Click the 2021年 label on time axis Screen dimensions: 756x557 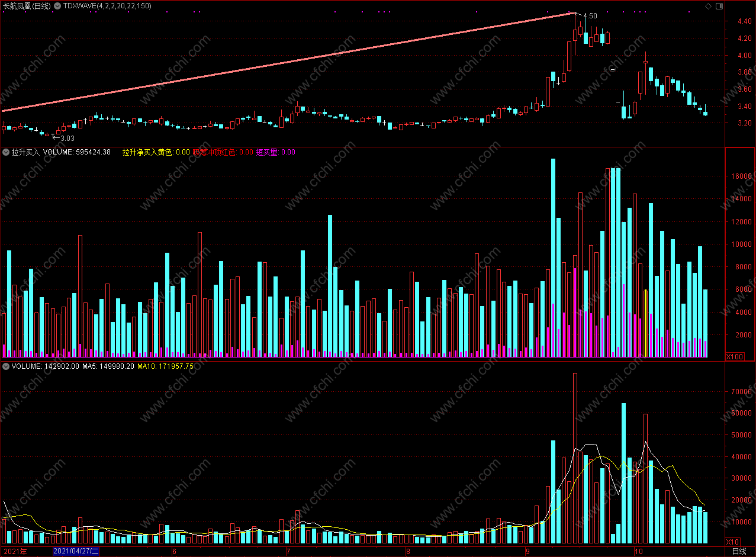point(15,552)
